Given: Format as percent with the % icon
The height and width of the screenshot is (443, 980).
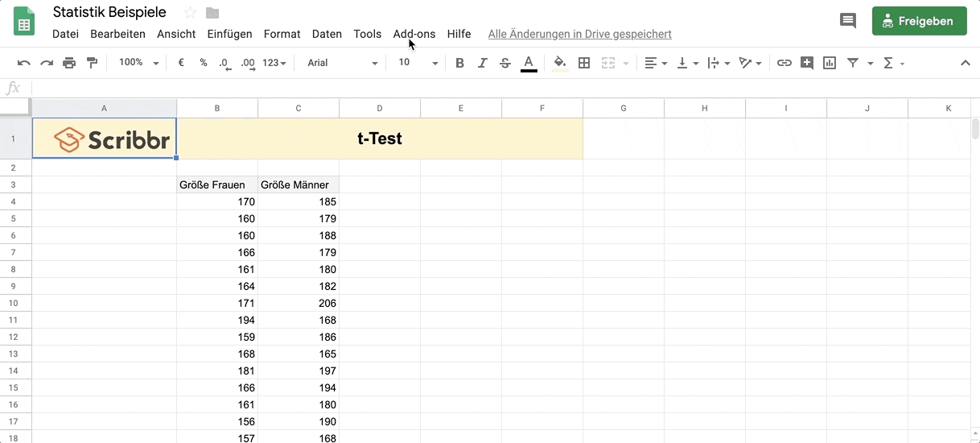Looking at the screenshot, I should [204, 63].
